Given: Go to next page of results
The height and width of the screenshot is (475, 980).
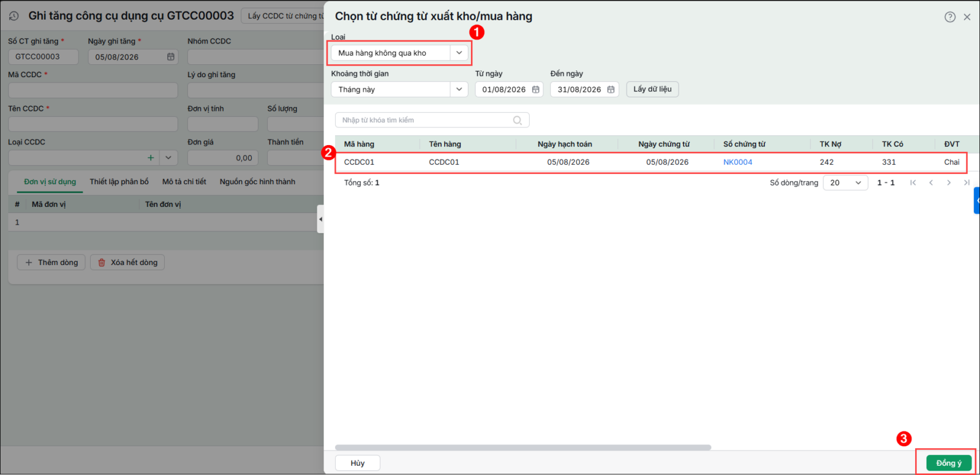Looking at the screenshot, I should 949,182.
